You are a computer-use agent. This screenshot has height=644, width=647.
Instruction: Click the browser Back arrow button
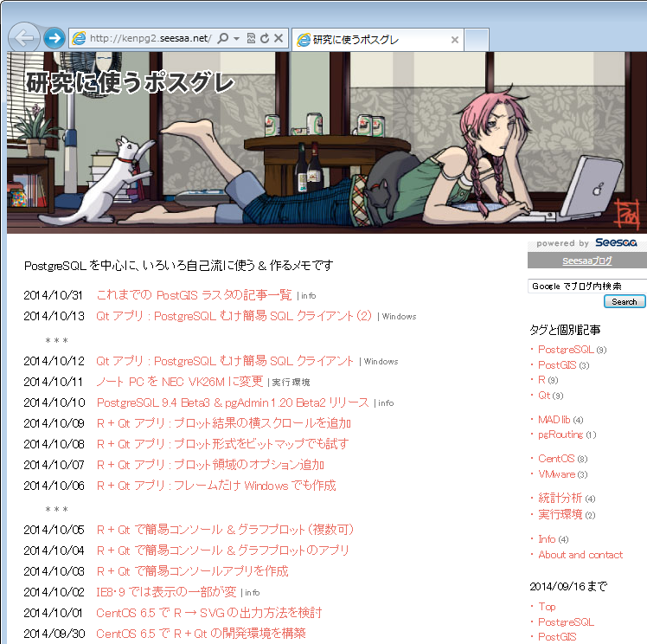(24, 38)
